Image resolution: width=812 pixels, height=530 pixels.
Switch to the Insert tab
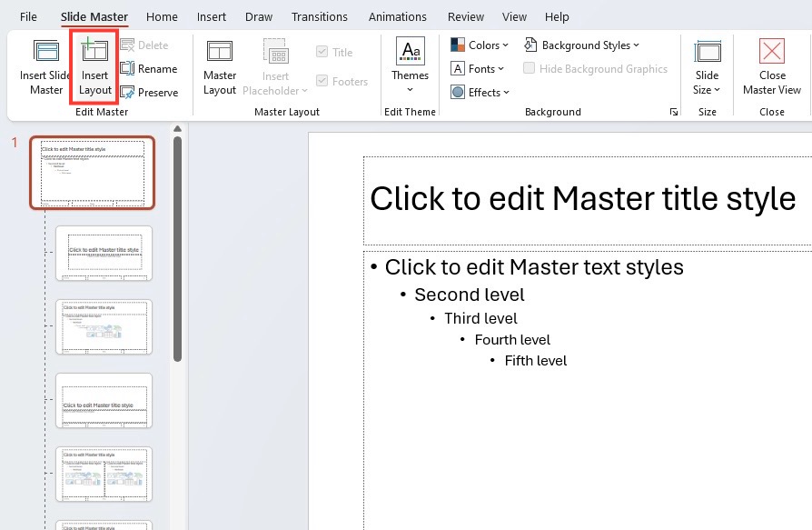pos(212,17)
